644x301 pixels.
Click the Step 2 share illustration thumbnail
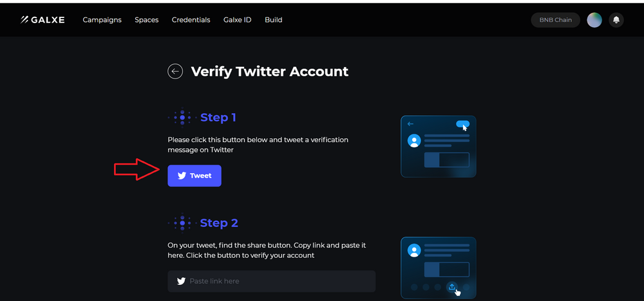tap(438, 268)
